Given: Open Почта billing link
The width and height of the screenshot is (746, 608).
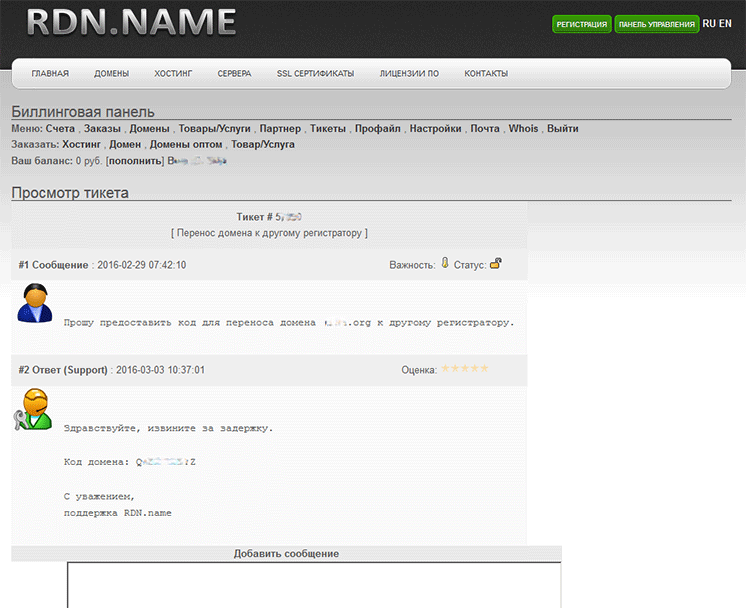Looking at the screenshot, I should point(485,128).
